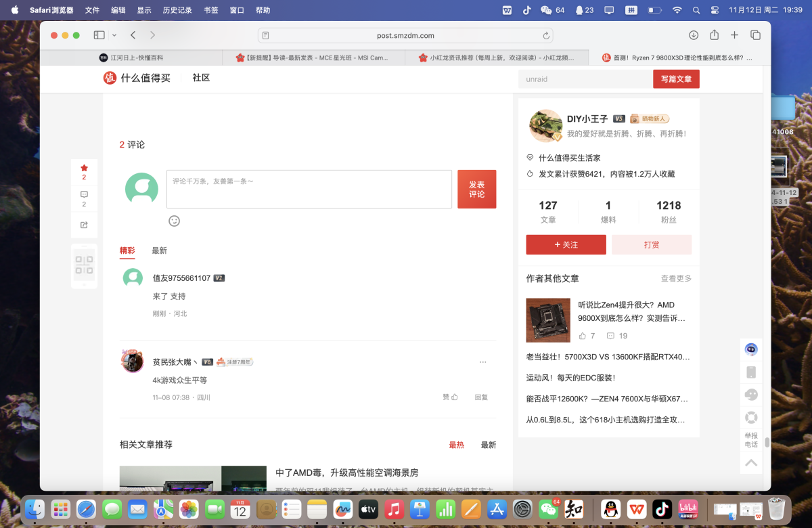Screen dimensions: 812x528
Task: Open 查看更多 for the author's other articles
Action: point(676,278)
